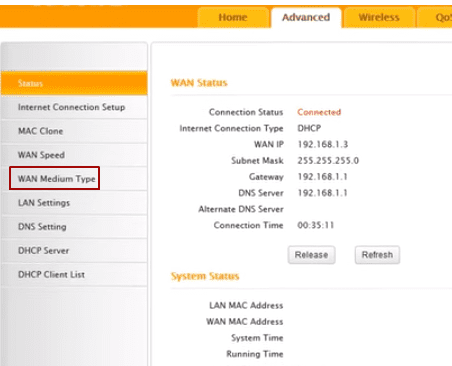Screen dimensions: 452x366
Task: Open the Home tab
Action: tap(233, 17)
